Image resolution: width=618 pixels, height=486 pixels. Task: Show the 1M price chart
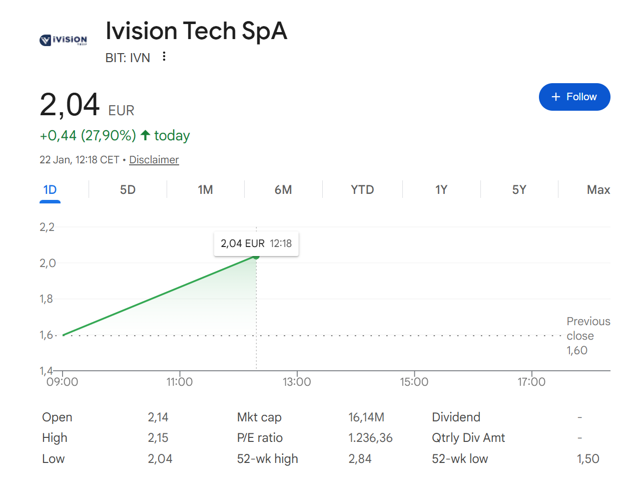coord(205,190)
